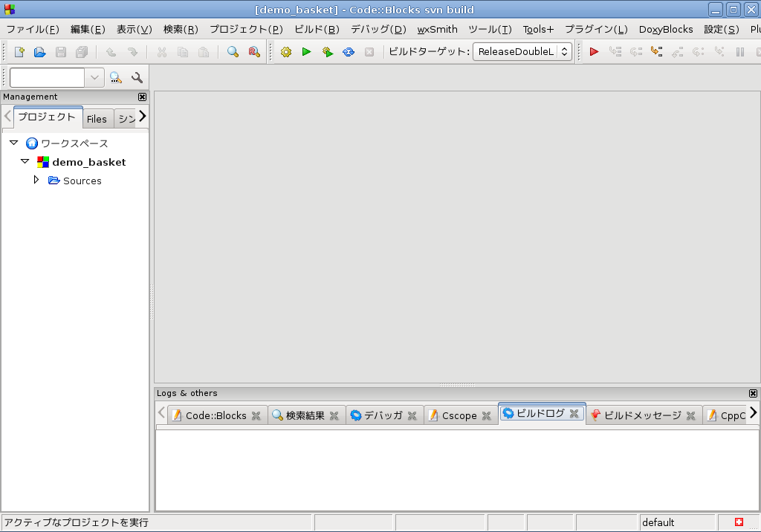
Task: Show previous Logs tabs with left arrow
Action: (x=161, y=412)
